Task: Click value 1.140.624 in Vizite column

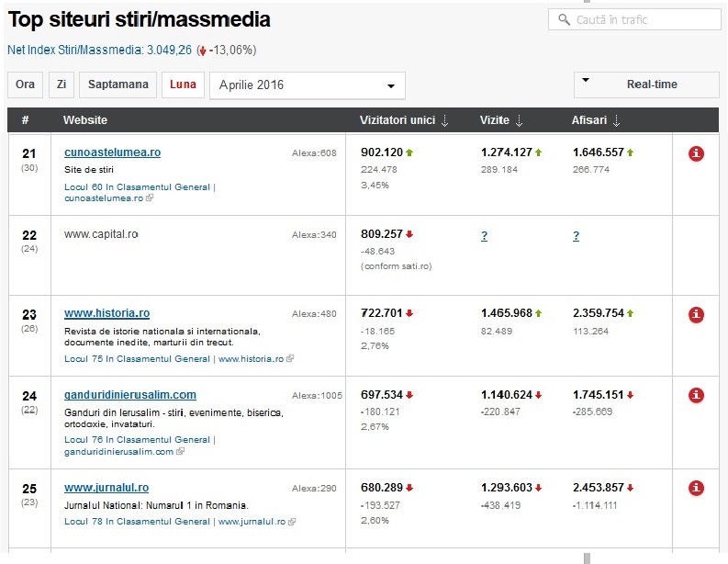Action: pyautogui.click(x=506, y=395)
